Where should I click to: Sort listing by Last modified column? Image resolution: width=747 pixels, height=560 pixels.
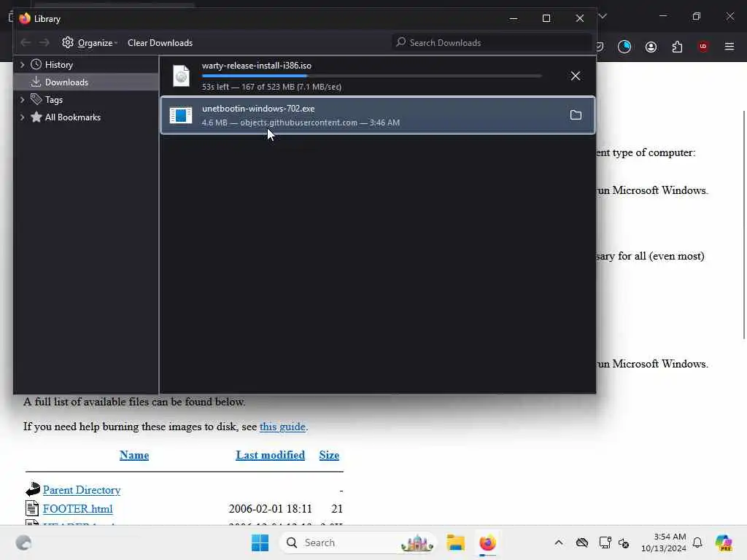pyautogui.click(x=270, y=455)
